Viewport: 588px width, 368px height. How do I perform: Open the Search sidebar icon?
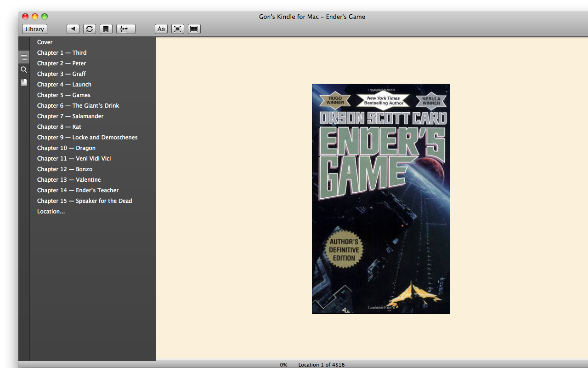tap(24, 70)
